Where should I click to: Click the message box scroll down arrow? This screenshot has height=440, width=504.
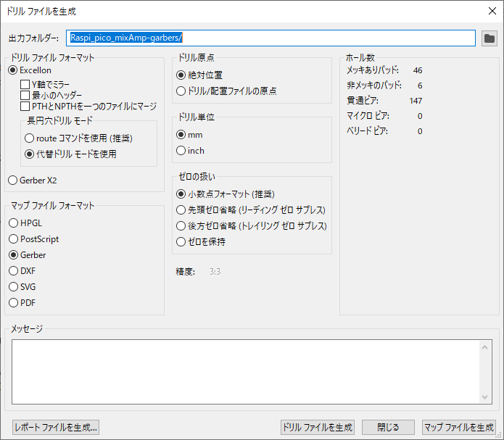pos(484,397)
